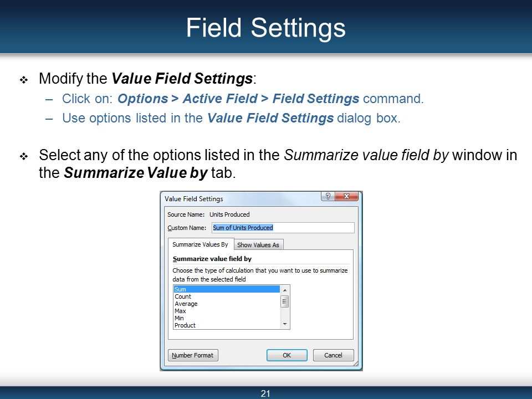Click the list scrollbar thumb

pyautogui.click(x=285, y=301)
